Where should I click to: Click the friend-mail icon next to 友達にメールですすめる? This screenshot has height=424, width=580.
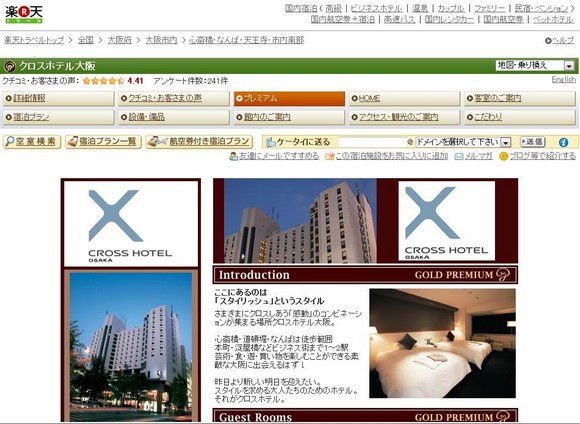[x=233, y=156]
